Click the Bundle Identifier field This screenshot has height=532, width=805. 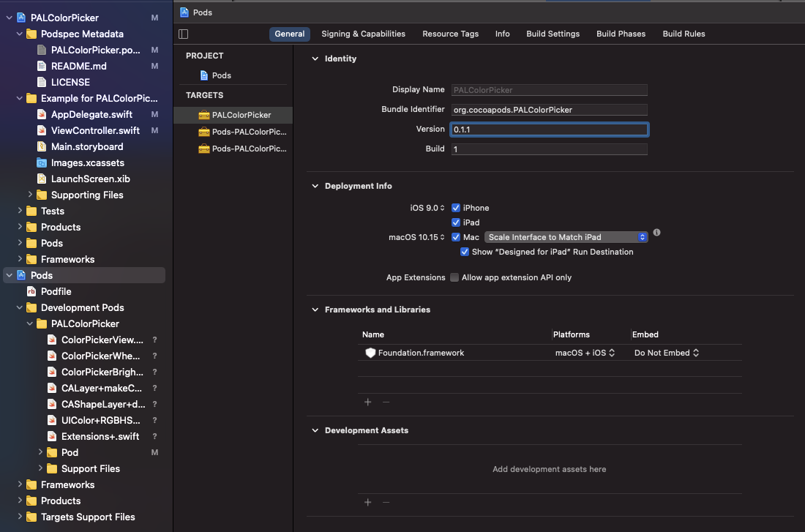[550, 109]
